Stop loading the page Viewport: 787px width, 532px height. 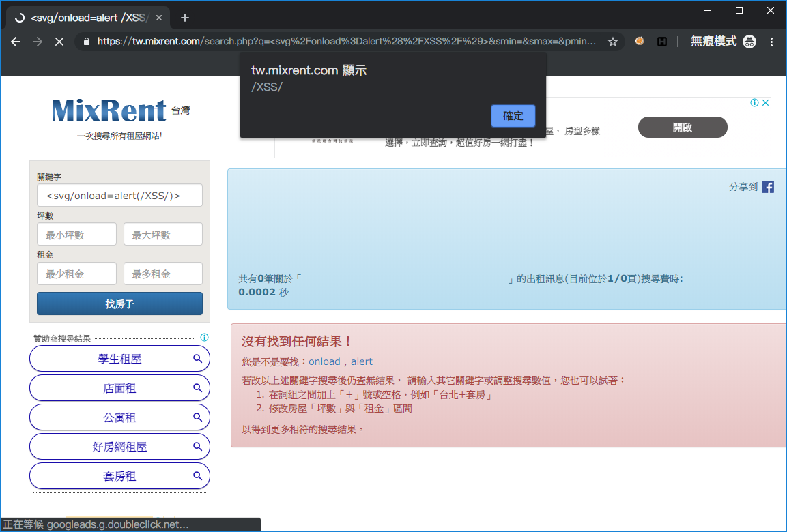pos(59,42)
